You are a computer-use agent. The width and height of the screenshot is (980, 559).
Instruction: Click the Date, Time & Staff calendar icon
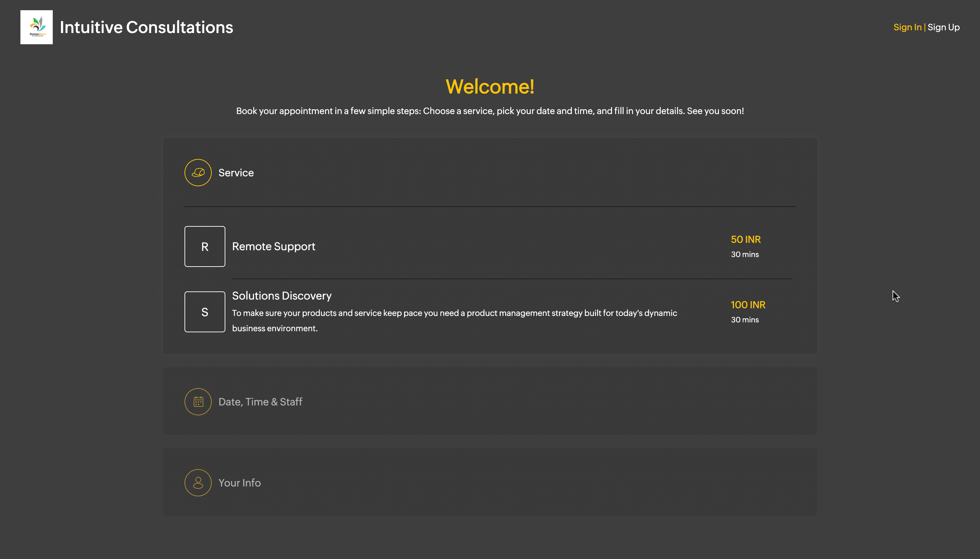[x=198, y=402]
